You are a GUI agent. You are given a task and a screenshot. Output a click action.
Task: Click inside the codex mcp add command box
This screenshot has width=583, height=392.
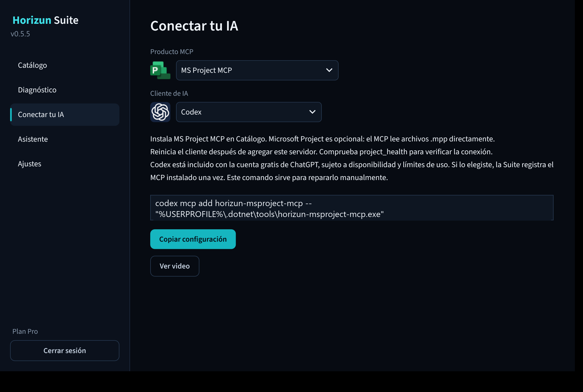(352, 208)
